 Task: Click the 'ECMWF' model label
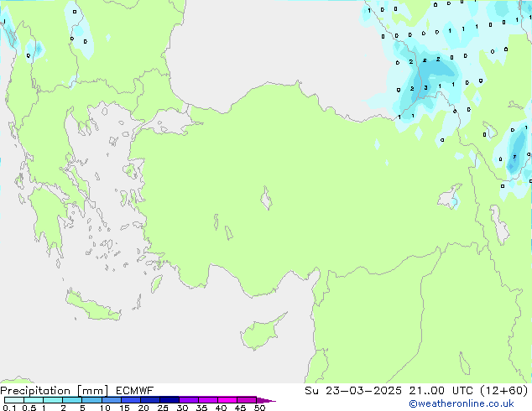click(135, 391)
